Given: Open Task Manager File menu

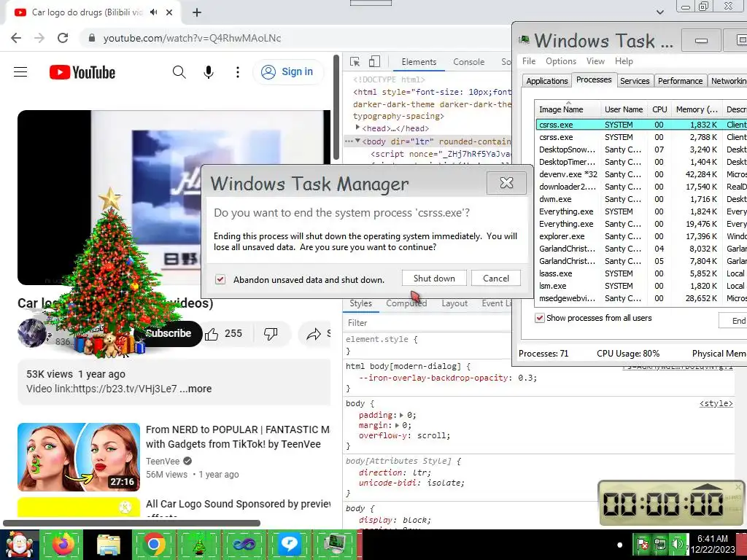Looking at the screenshot, I should [529, 61].
